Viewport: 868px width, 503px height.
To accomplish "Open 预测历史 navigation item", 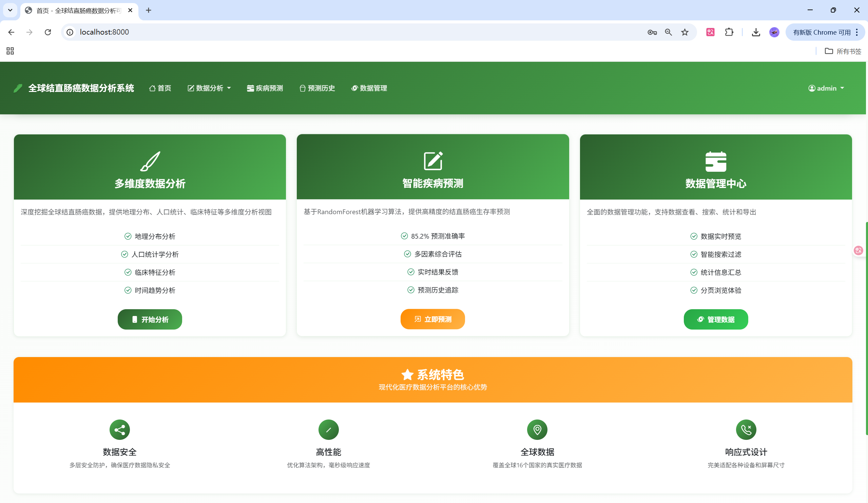I will [x=317, y=88].
